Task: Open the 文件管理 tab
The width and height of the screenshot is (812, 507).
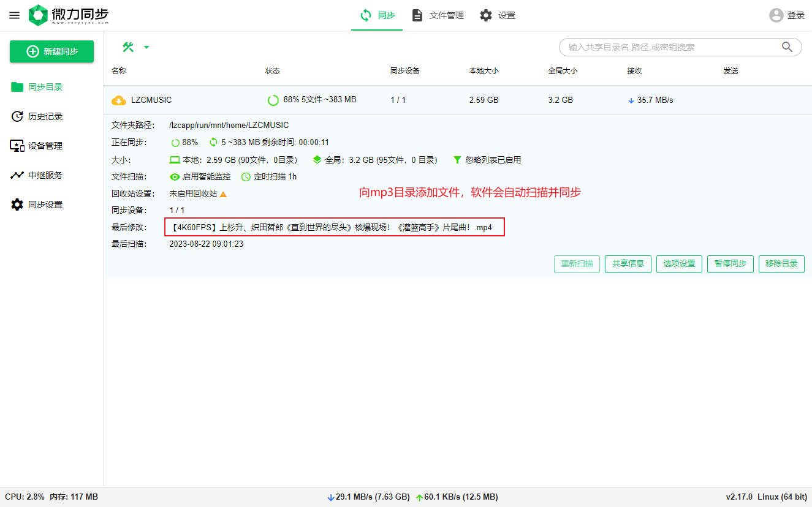Action: coord(438,15)
